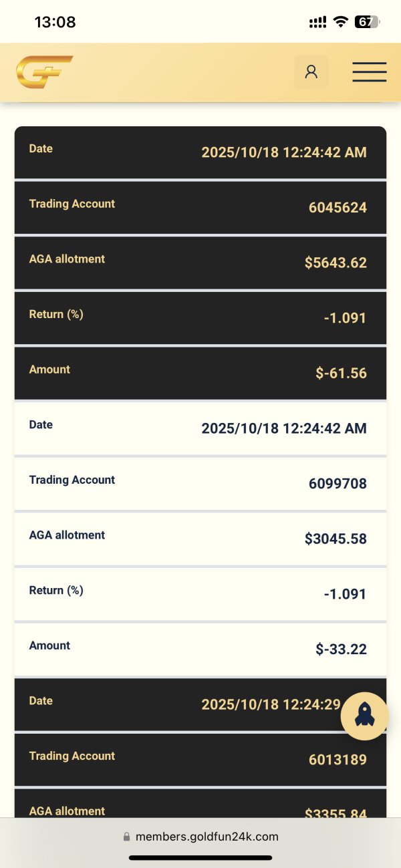Tap the first dark row's date value
Viewport: 401px width, 868px height.
[284, 152]
